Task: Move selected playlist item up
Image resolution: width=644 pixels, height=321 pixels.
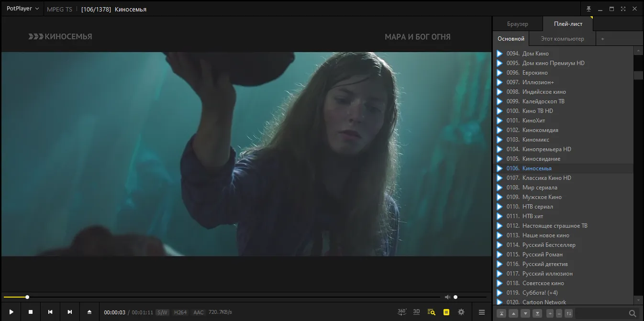Action: (x=513, y=314)
